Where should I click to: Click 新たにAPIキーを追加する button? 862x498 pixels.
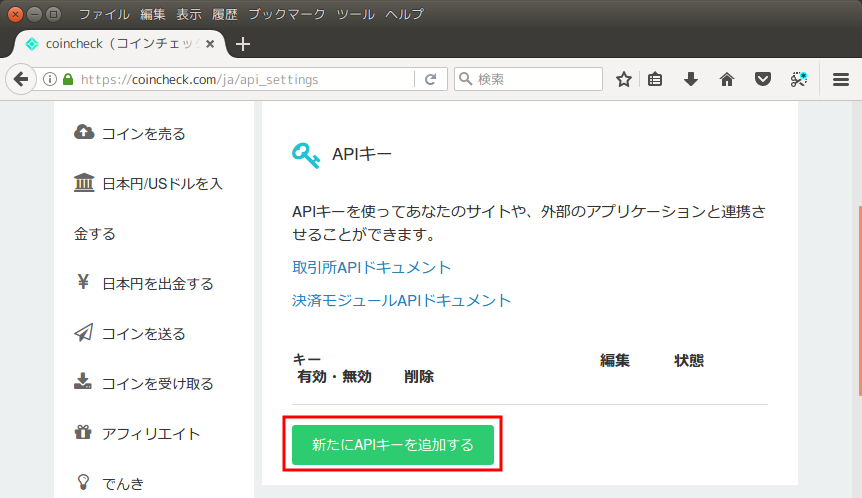(393, 445)
